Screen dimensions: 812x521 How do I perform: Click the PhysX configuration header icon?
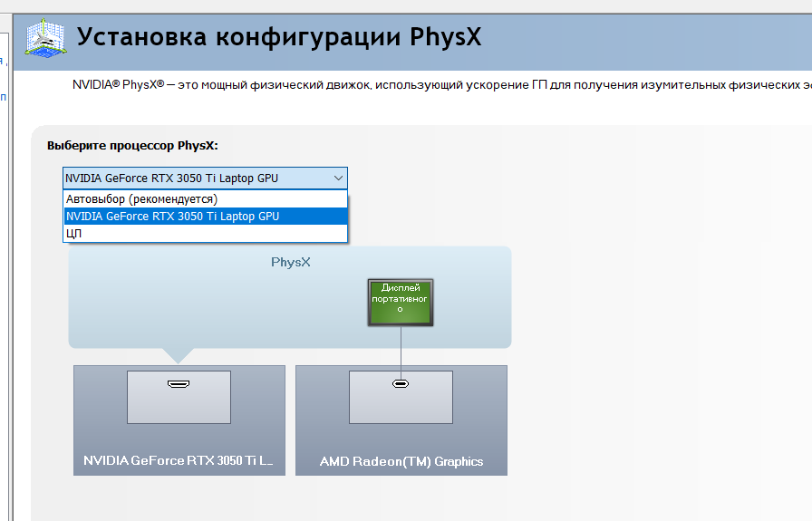[45, 38]
